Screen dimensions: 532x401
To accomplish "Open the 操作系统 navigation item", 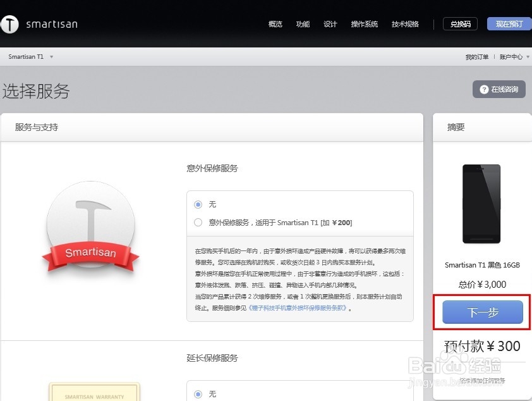I will [365, 24].
